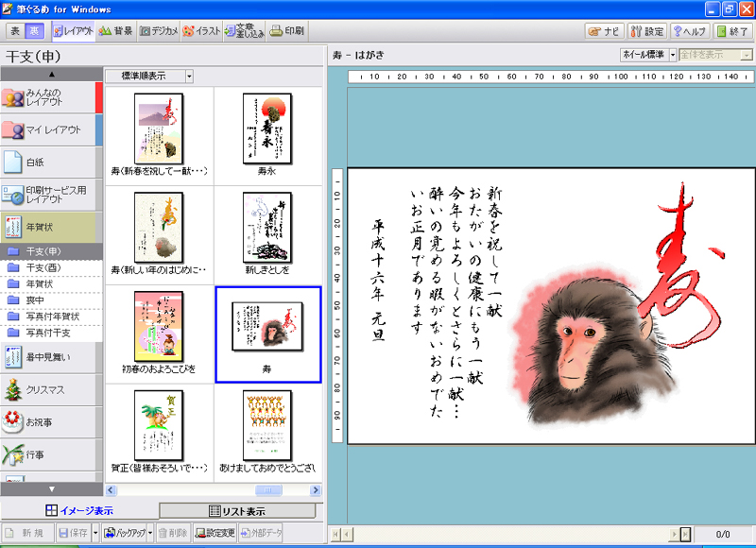Image resolution: width=756 pixels, height=548 pixels.
Task: Select the 新しきとしを layout thumbnail
Action: click(267, 231)
